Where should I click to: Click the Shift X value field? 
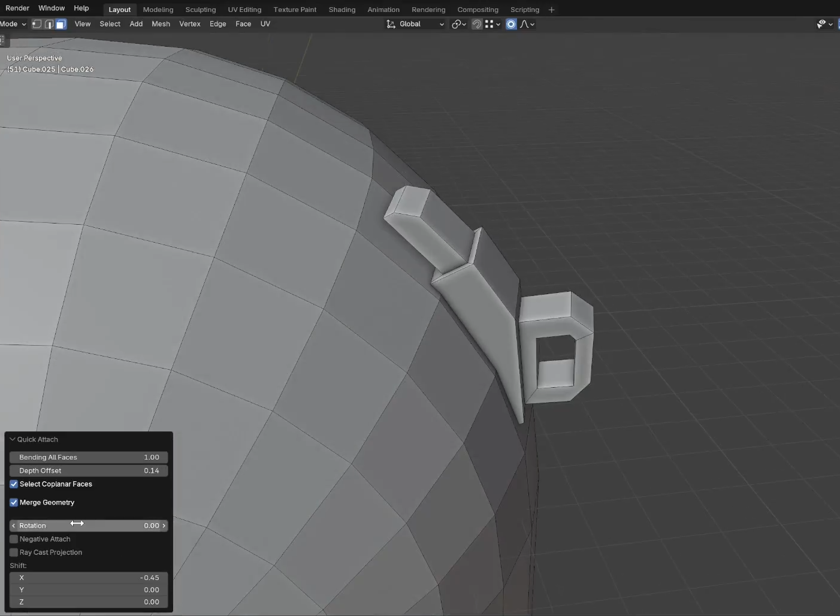tap(89, 578)
